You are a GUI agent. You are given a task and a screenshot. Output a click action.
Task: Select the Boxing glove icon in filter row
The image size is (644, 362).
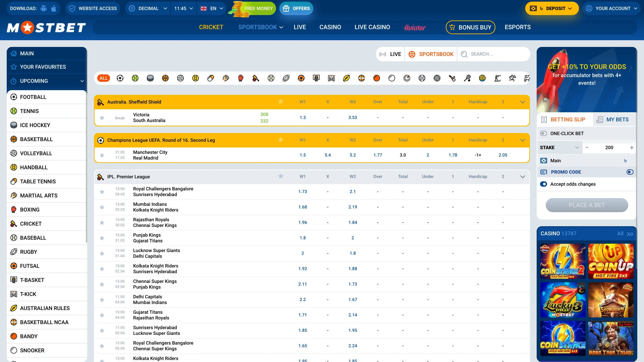[240, 78]
